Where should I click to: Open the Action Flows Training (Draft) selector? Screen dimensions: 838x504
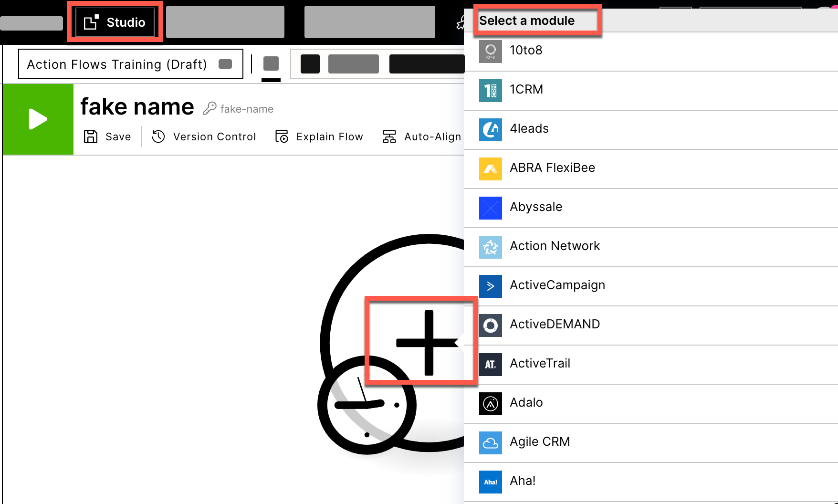[130, 64]
